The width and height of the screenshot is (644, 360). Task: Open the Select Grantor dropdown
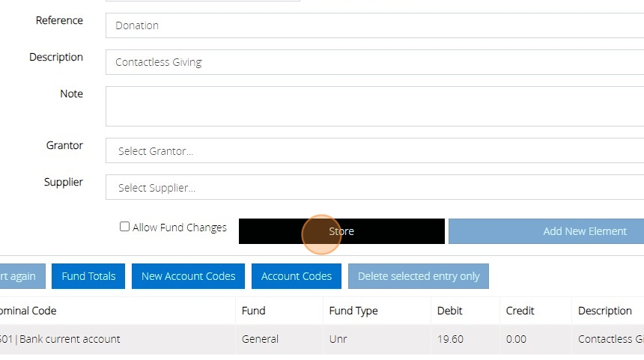(x=374, y=151)
